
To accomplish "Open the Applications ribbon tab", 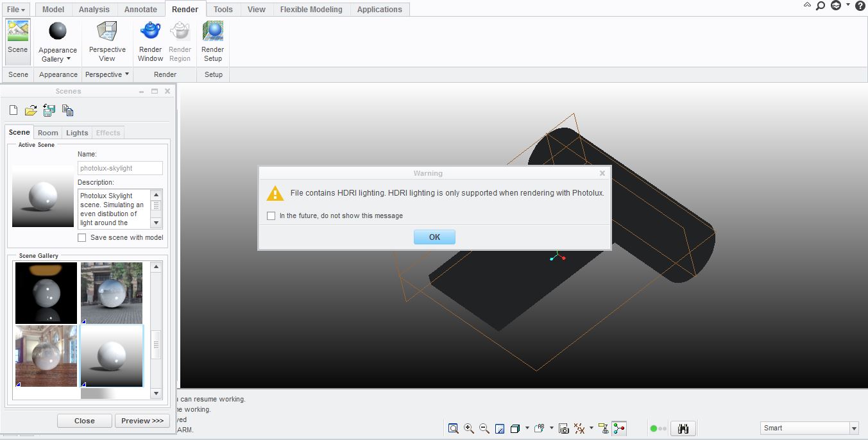I will tap(379, 10).
